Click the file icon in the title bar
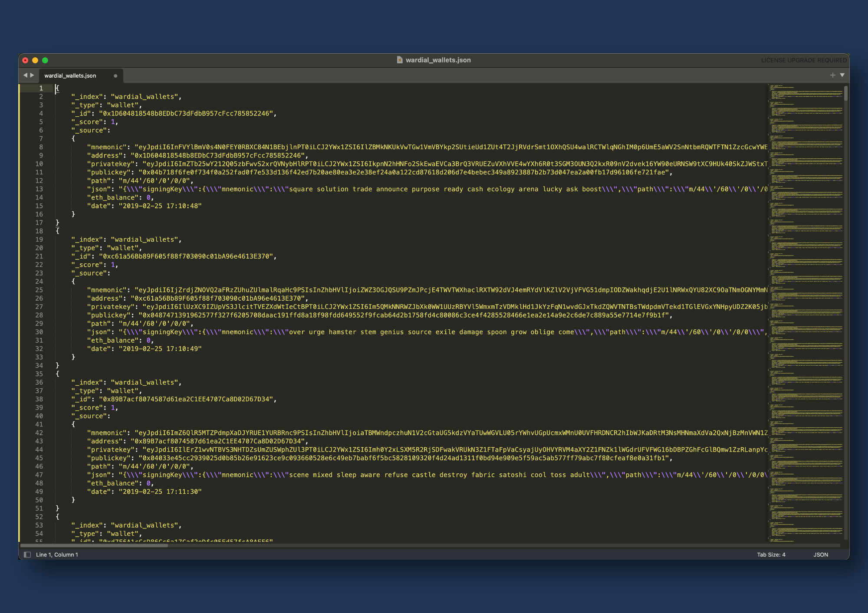The height and width of the screenshot is (613, 868). coord(400,60)
